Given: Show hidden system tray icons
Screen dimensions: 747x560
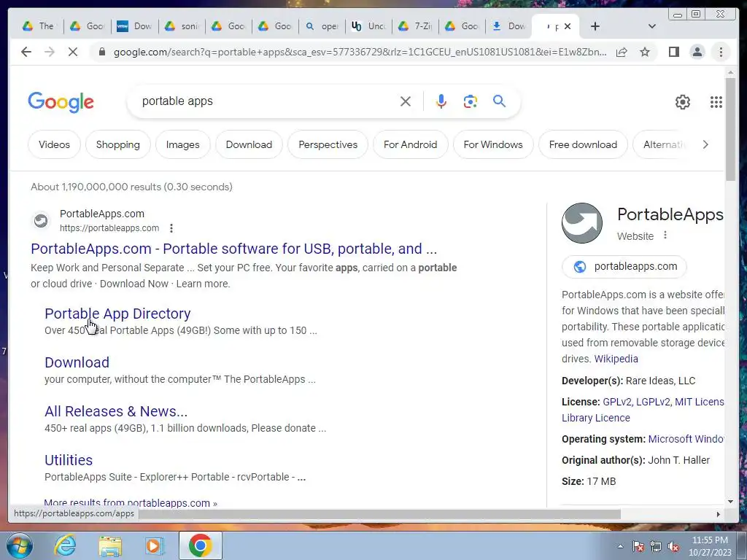Looking at the screenshot, I should pos(620,546).
